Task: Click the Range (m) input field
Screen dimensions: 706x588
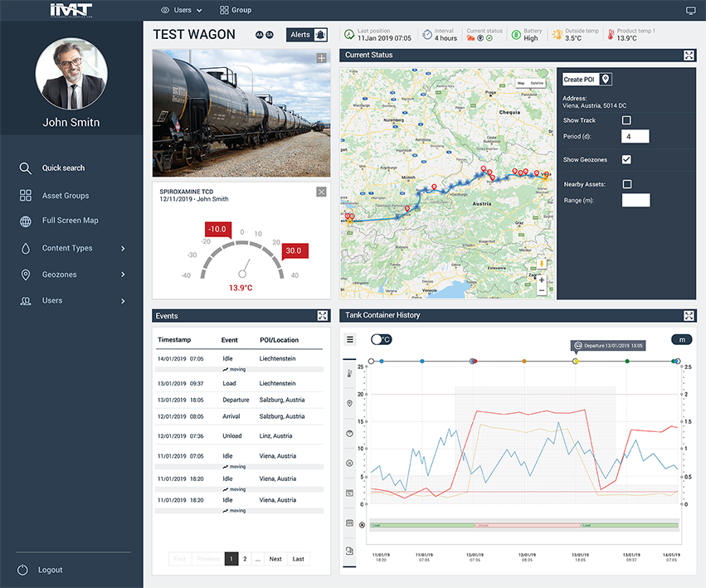Action: [635, 201]
